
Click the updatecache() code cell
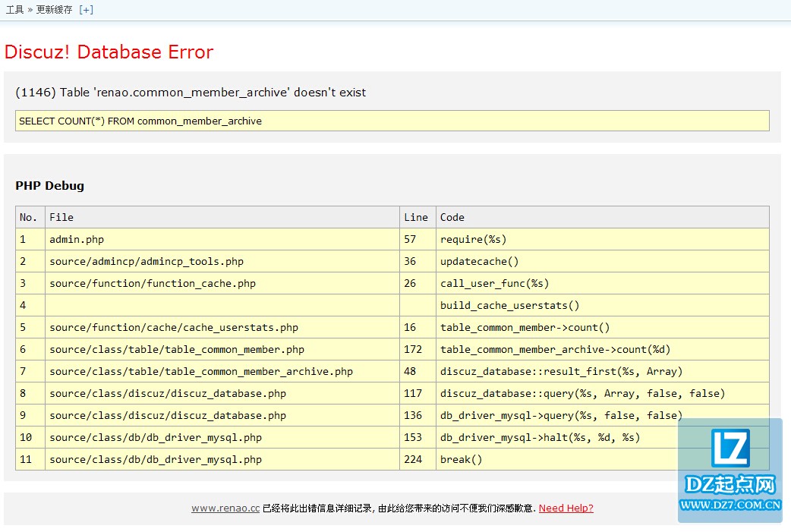pos(602,261)
